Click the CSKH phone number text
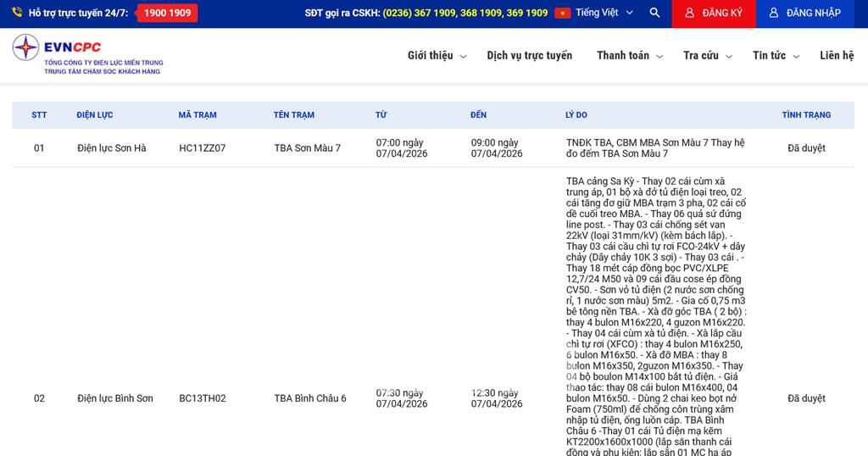The image size is (868, 456). pyautogui.click(x=465, y=13)
